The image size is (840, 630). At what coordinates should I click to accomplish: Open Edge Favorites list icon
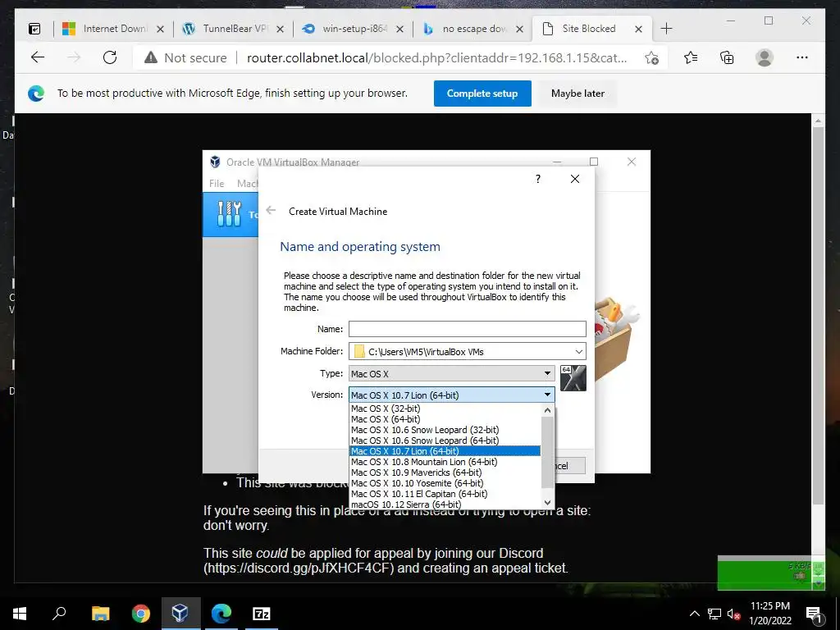pos(691,57)
